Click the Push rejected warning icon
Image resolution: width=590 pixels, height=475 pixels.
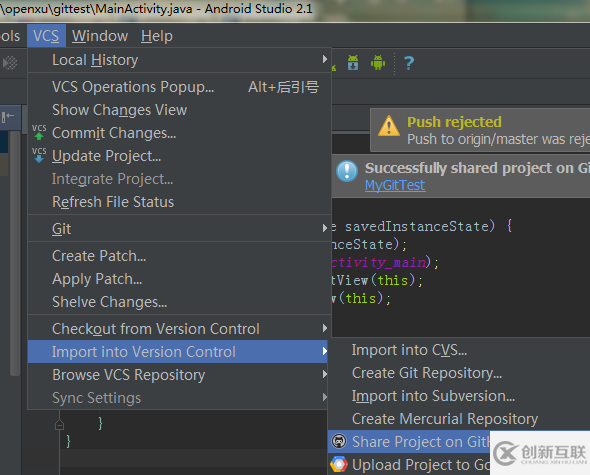pos(389,126)
